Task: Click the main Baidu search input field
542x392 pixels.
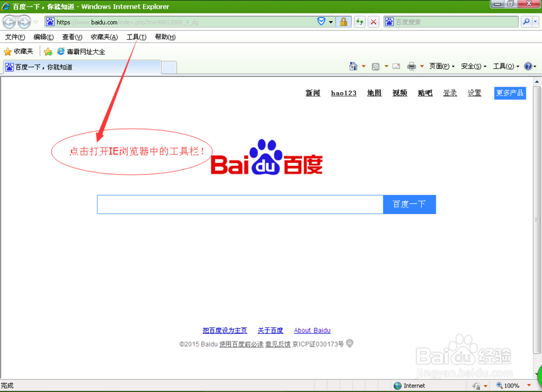Action: pos(240,204)
